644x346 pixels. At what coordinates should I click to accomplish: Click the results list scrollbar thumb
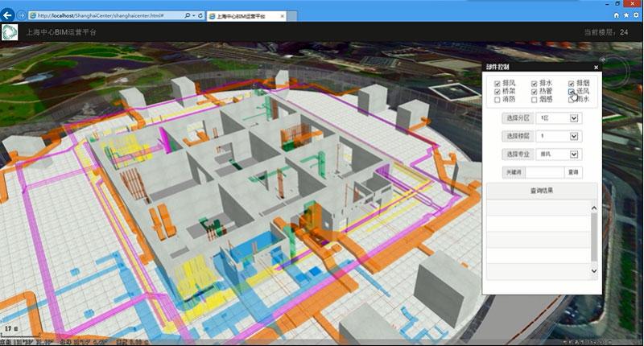point(594,237)
